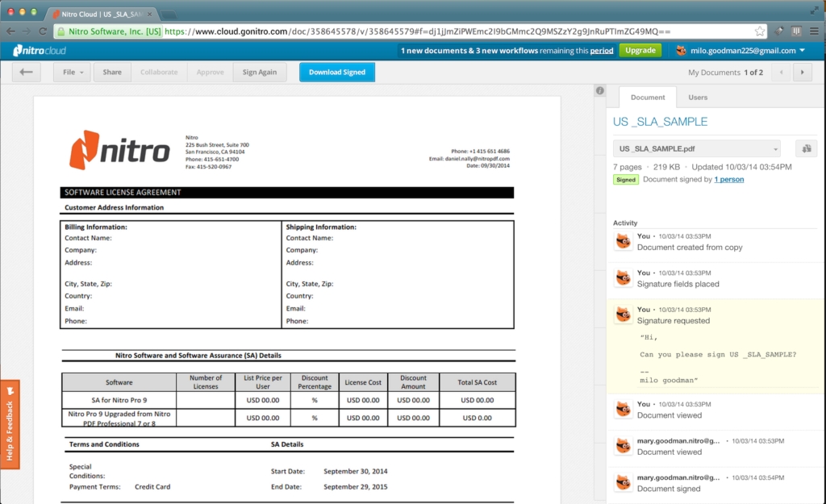The height and width of the screenshot is (504, 826).
Task: Open the '1 person' signer link
Action: [x=728, y=179]
